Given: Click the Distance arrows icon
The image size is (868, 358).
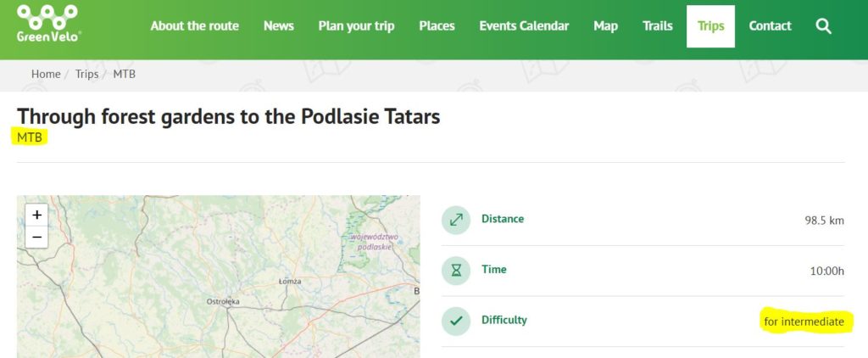Looking at the screenshot, I should pyautogui.click(x=456, y=220).
